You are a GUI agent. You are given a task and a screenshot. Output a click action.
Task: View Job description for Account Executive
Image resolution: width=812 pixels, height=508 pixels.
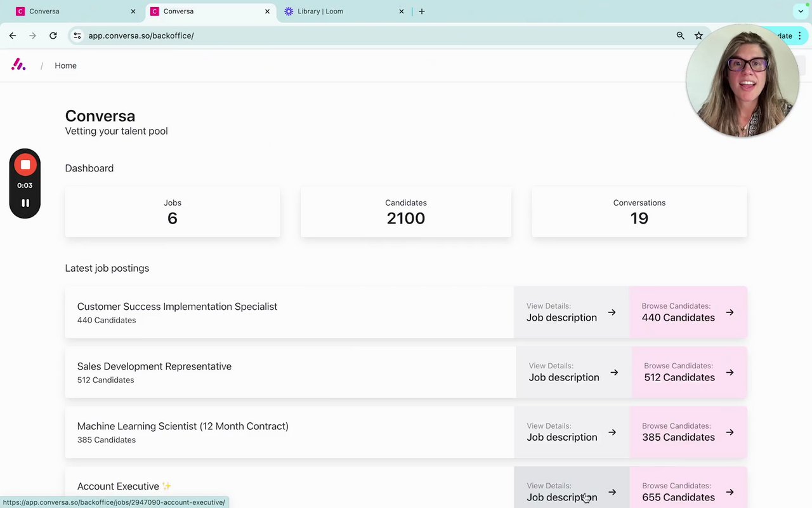tap(572, 487)
